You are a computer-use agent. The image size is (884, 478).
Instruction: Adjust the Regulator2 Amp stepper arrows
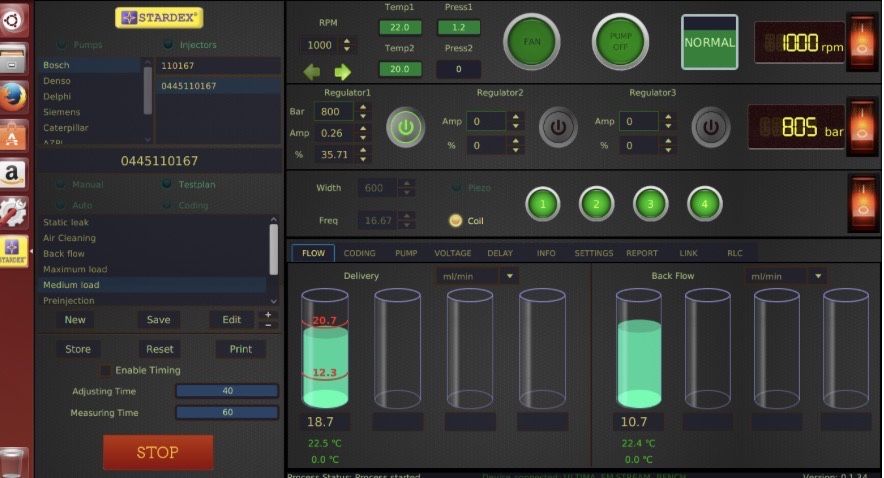point(515,121)
